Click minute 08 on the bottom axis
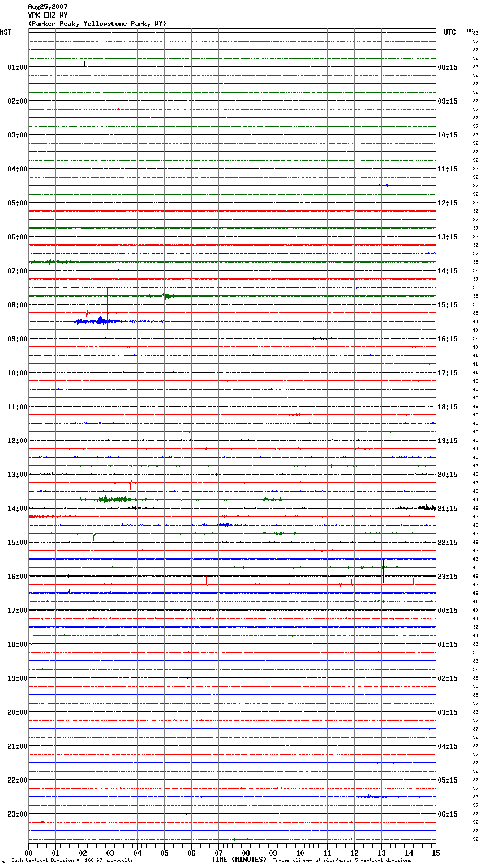Screen dimensions: 481x868 click(246, 853)
